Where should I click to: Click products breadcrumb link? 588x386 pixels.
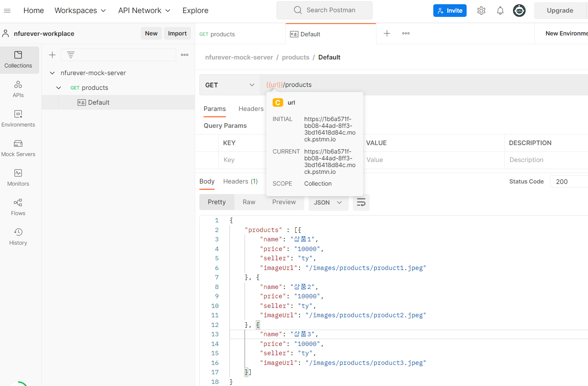295,57
